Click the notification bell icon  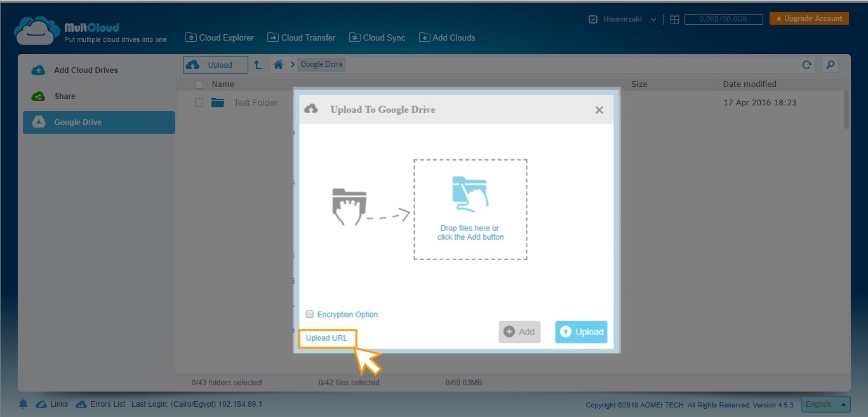[23, 404]
